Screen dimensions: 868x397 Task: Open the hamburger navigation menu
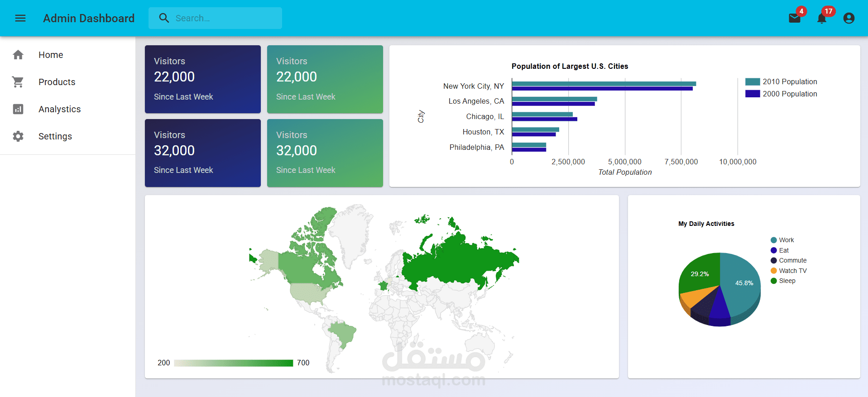click(x=20, y=18)
